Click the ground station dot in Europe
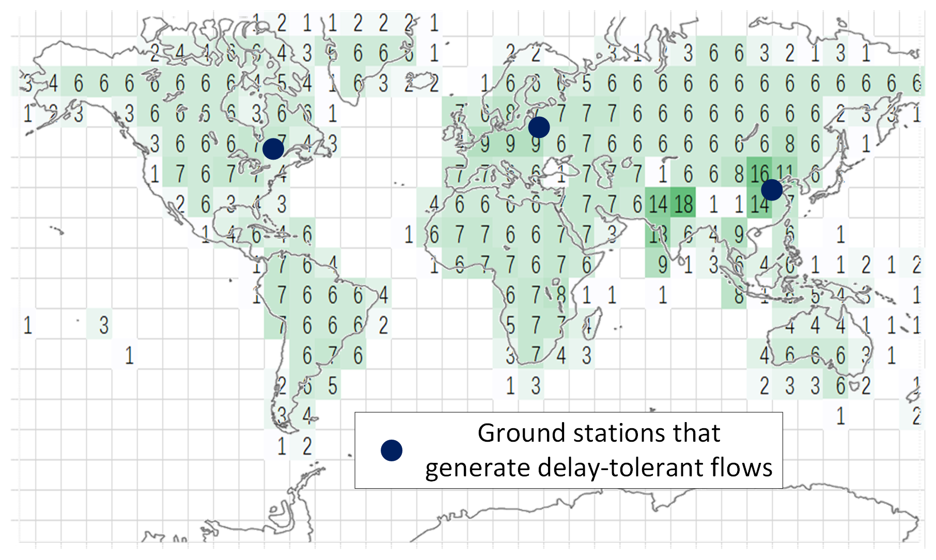Image resolution: width=936 pixels, height=560 pixels. (x=539, y=127)
